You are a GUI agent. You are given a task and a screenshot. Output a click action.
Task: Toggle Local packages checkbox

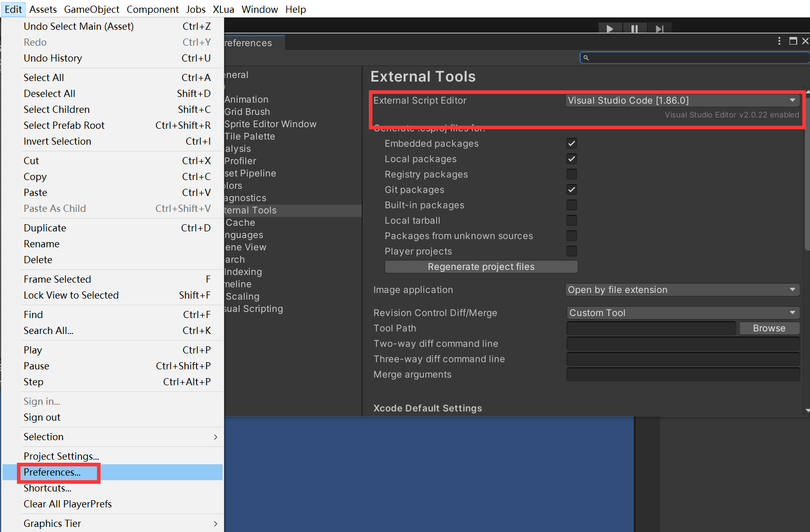click(571, 159)
